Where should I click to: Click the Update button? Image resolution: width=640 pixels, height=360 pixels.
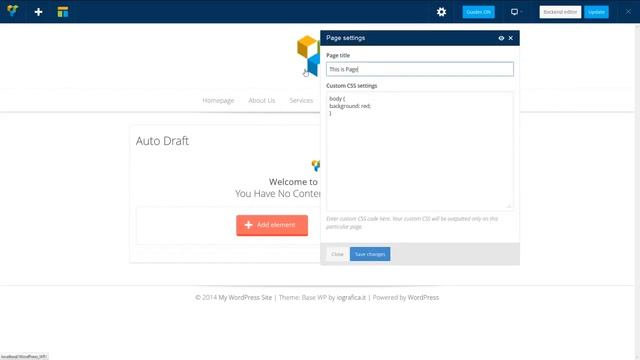click(596, 12)
